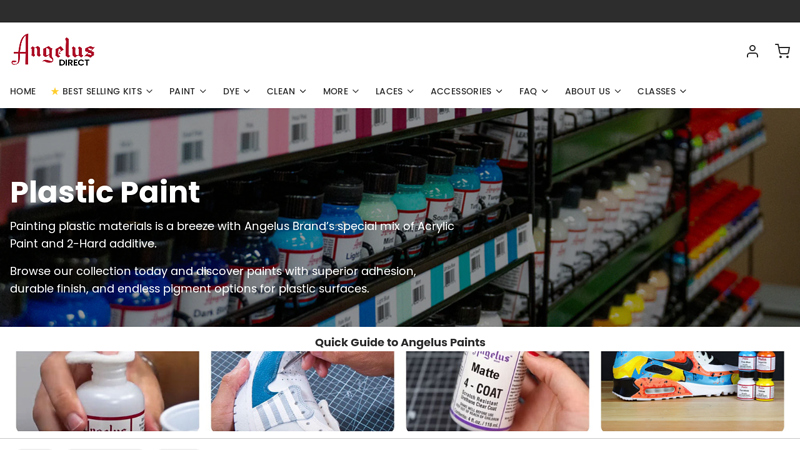800x450 pixels.
Task: Open the user account icon
Action: (752, 51)
